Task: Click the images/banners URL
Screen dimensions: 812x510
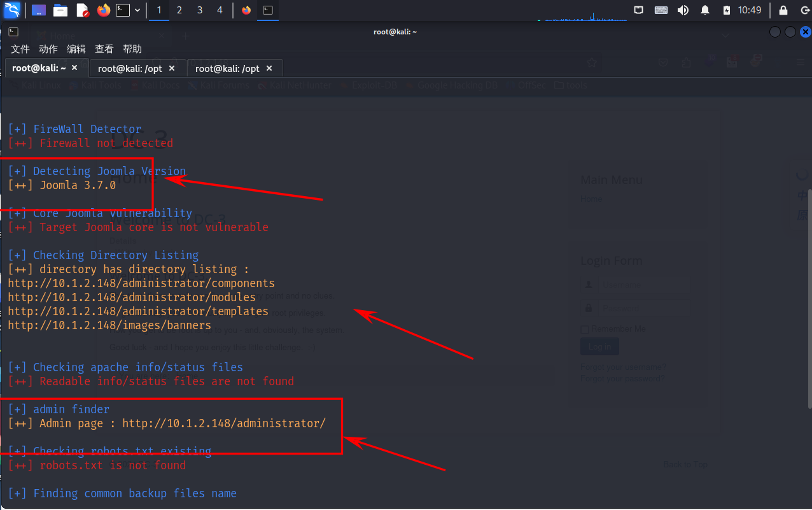Action: point(109,325)
